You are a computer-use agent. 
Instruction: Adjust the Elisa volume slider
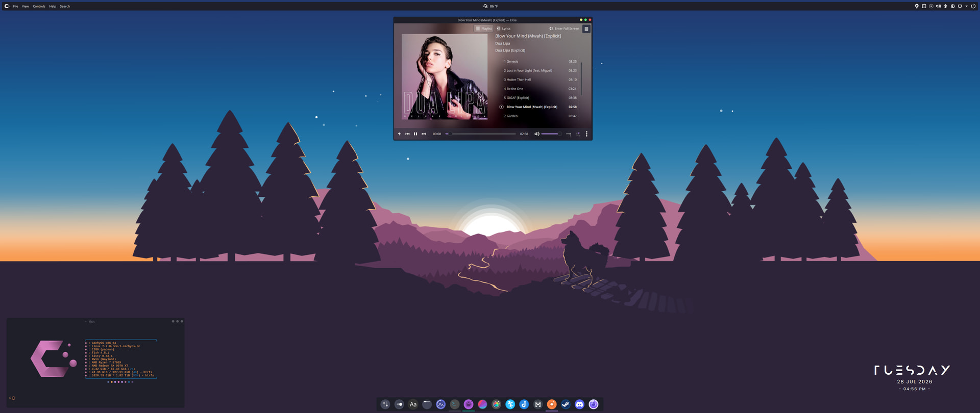551,134
